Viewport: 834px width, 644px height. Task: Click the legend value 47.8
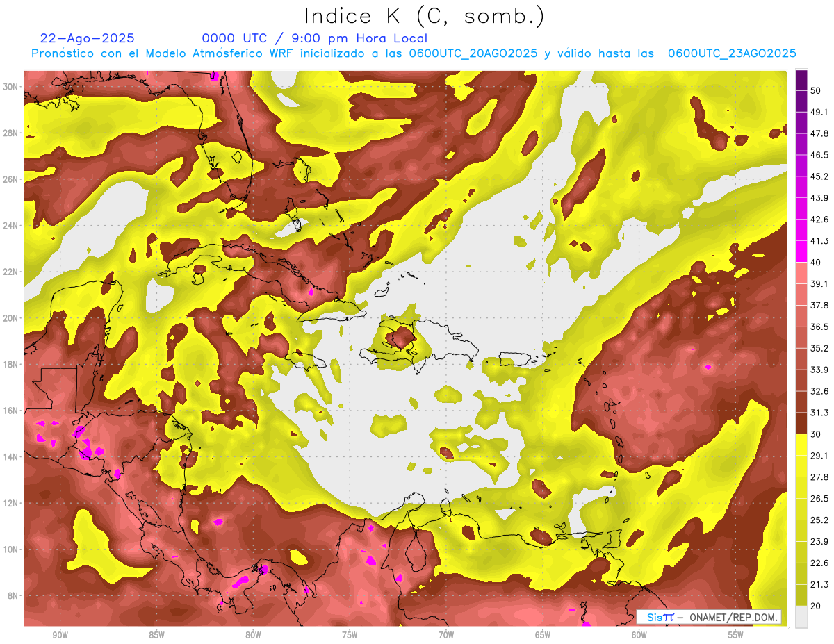coord(819,133)
